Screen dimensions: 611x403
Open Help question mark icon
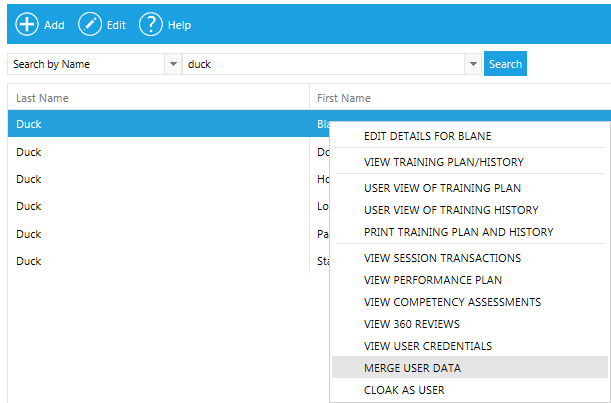pos(150,24)
